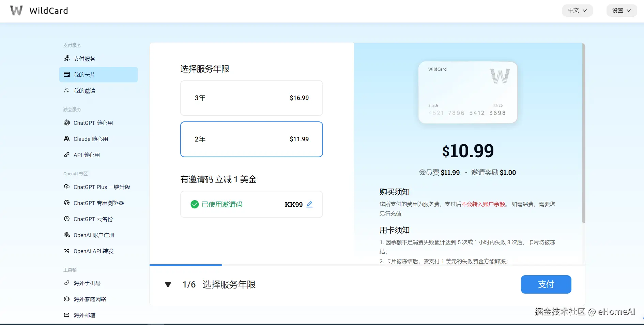This screenshot has height=325, width=644.
Task: Open 海外手机号 in the toolbox section
Action: (98, 283)
